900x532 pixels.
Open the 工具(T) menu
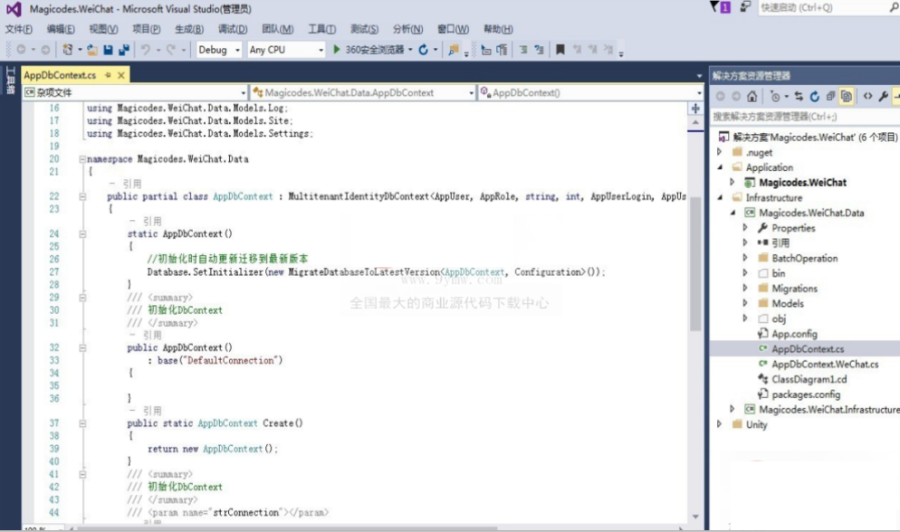pos(322,29)
